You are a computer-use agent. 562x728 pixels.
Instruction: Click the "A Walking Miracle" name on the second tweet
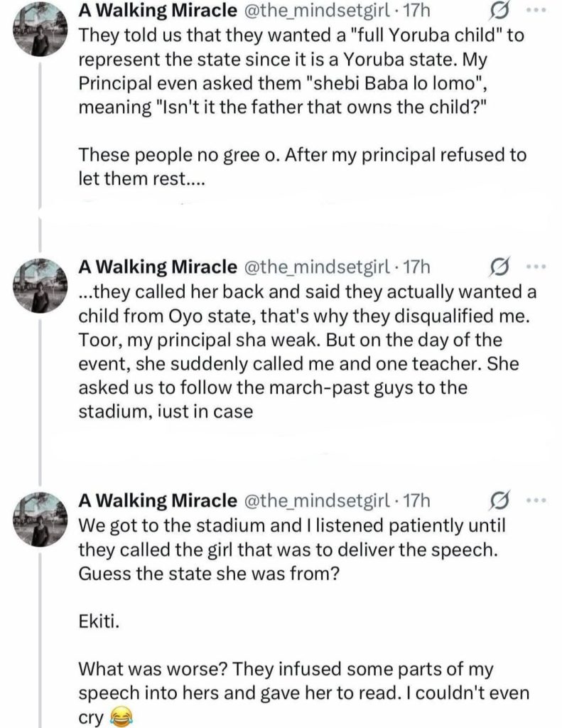[x=157, y=267]
